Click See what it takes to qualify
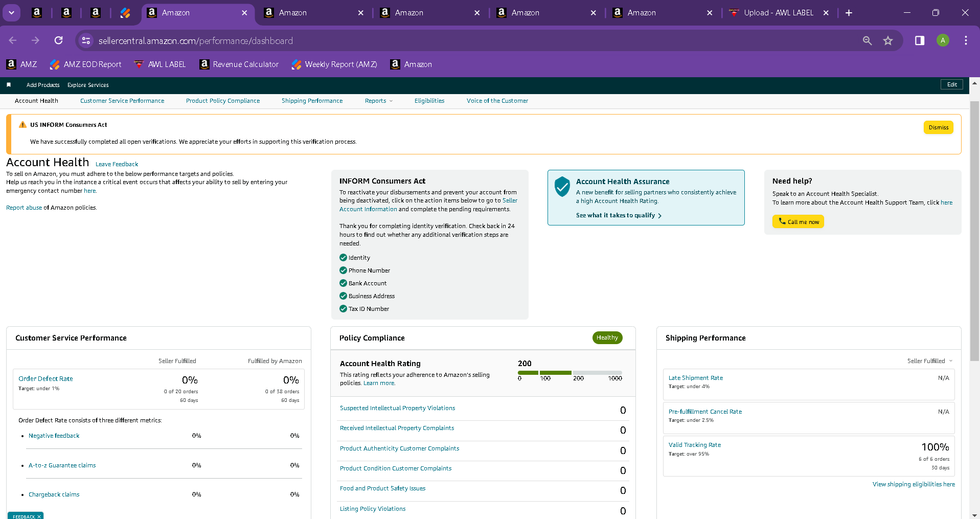This screenshot has height=519, width=980. (619, 215)
